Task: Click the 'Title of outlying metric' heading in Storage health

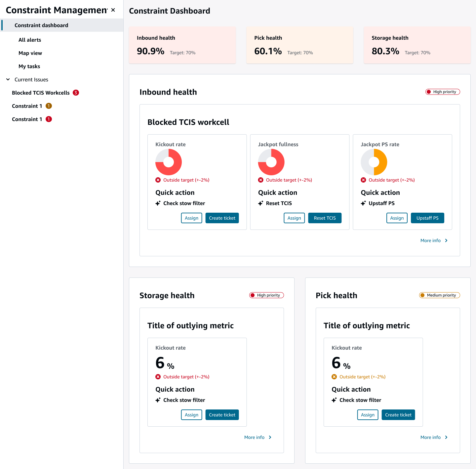Action: click(x=190, y=325)
